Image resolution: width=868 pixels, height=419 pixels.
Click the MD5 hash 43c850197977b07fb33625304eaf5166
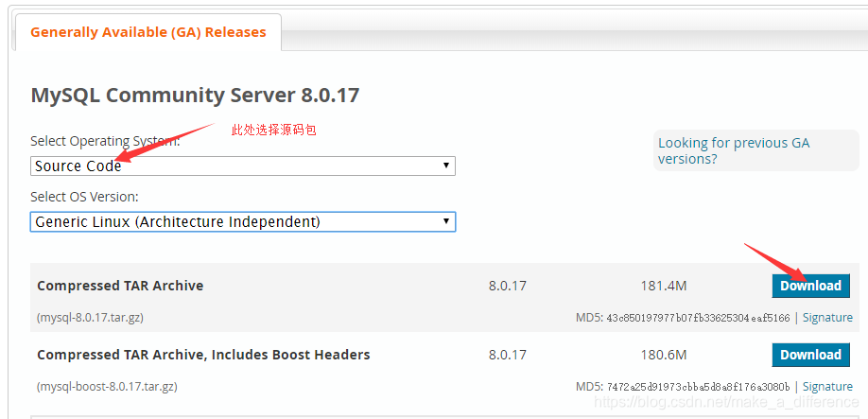pyautogui.click(x=698, y=318)
